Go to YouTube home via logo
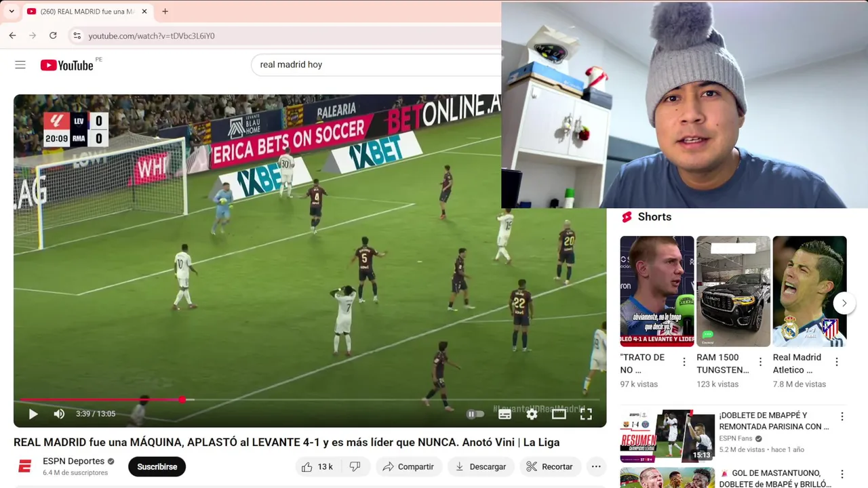This screenshot has height=488, width=868. pos(66,65)
